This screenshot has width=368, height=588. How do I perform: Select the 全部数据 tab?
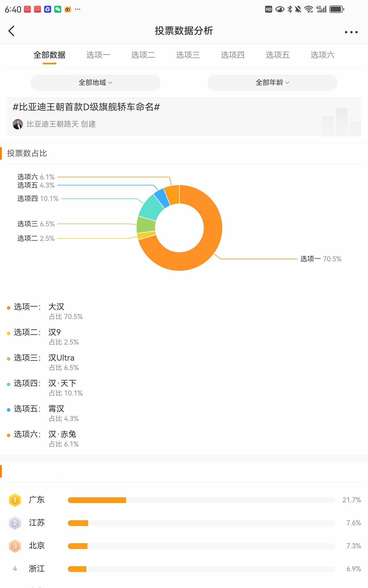coord(49,55)
